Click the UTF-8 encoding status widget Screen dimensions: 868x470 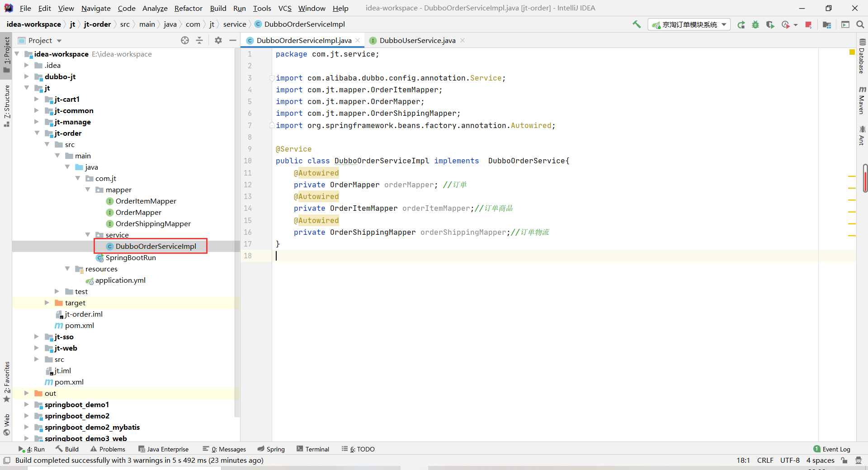(x=790, y=461)
